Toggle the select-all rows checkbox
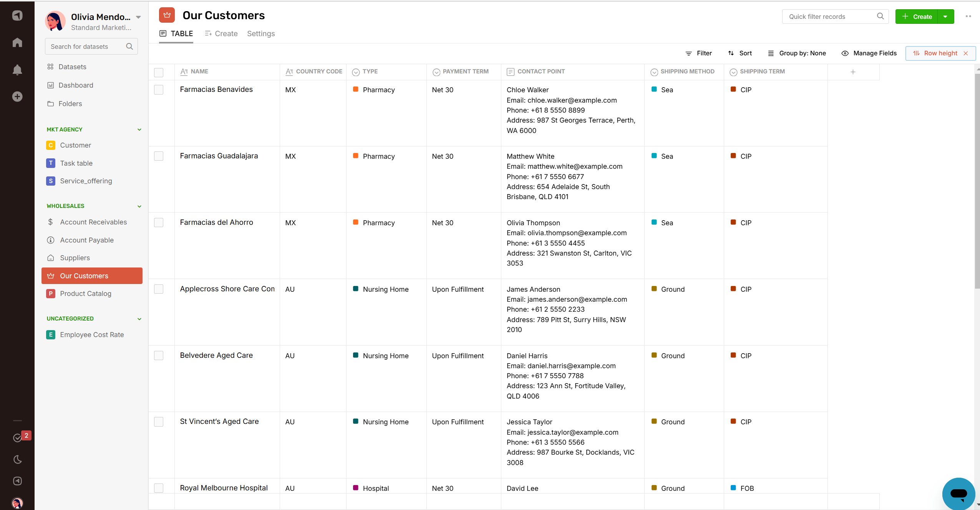 point(159,72)
